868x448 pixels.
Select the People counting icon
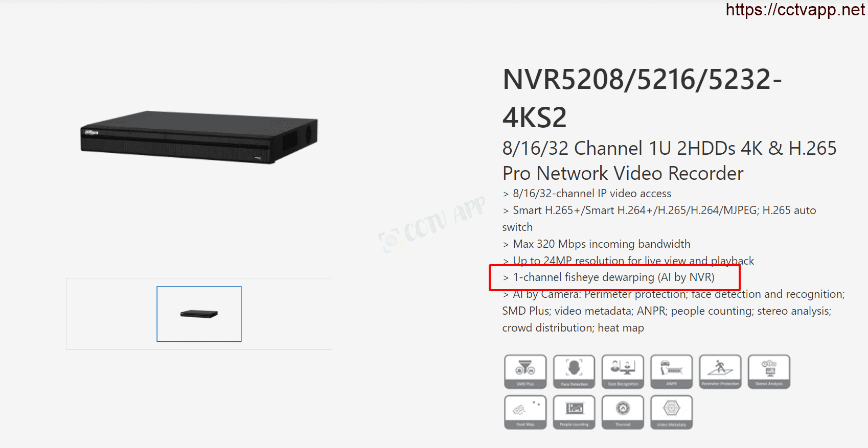click(x=574, y=412)
